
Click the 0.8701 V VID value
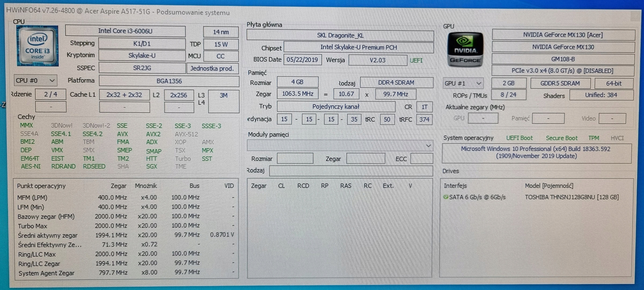222,235
